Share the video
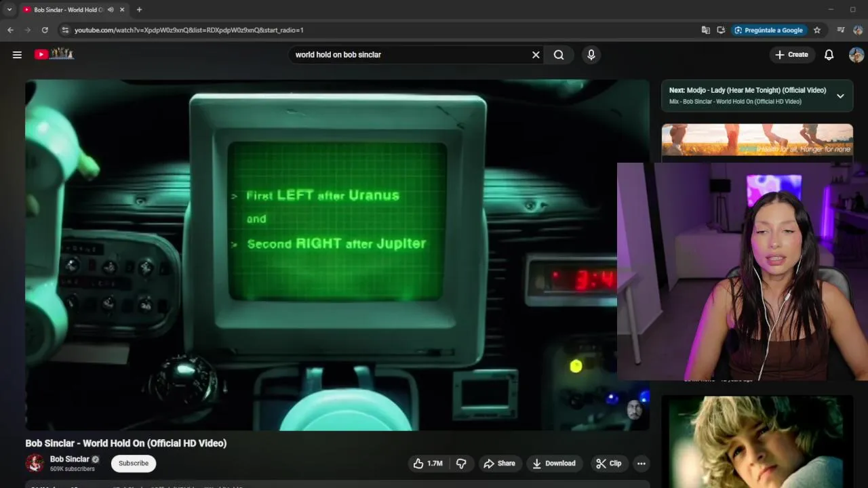 coord(499,464)
